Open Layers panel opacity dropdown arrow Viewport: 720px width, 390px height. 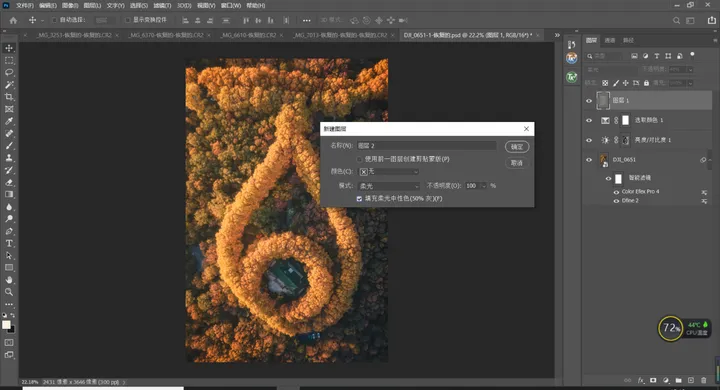[x=690, y=70]
